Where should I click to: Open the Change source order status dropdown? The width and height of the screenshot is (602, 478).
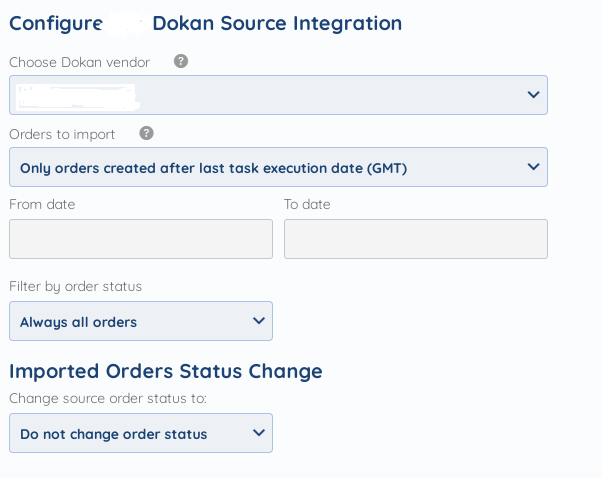(x=141, y=433)
